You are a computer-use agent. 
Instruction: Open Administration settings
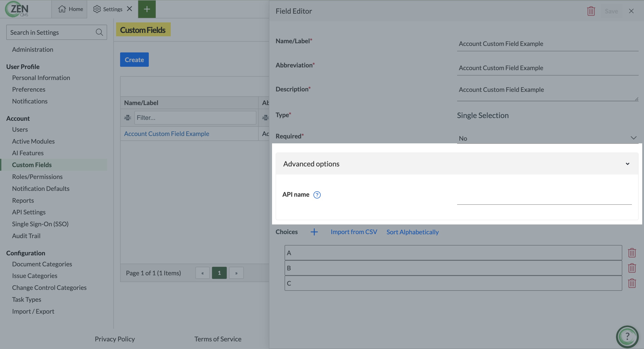coord(32,49)
